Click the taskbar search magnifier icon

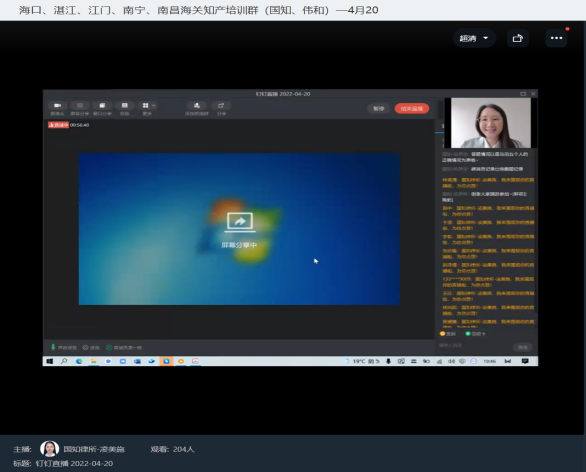click(x=64, y=361)
